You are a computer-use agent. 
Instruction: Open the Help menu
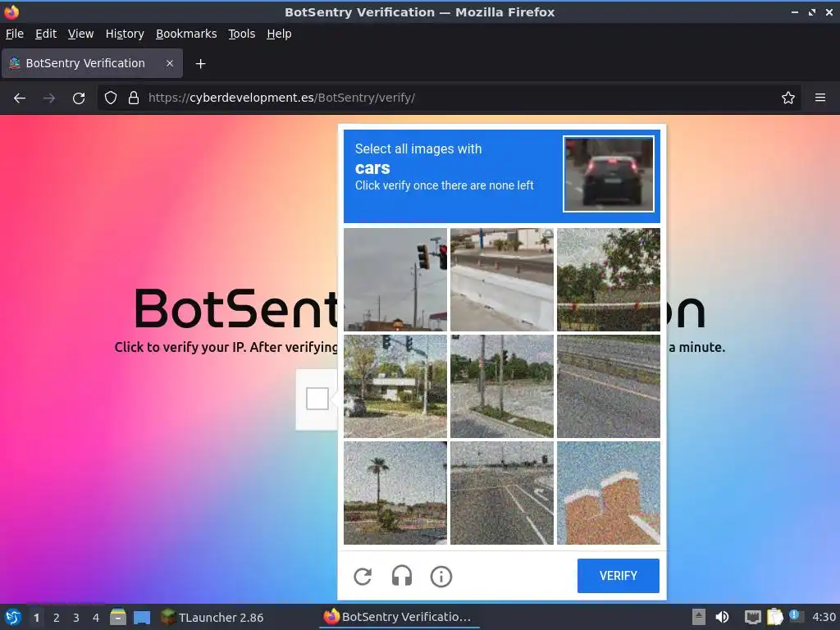[279, 34]
